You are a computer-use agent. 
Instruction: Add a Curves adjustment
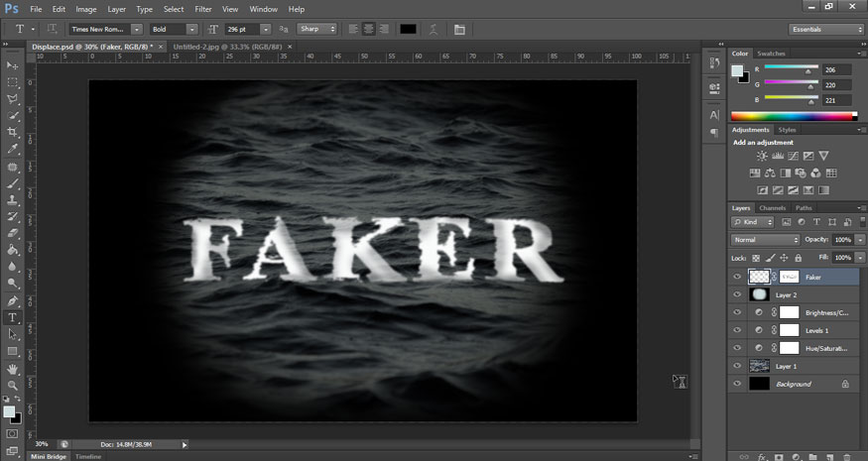tap(793, 156)
